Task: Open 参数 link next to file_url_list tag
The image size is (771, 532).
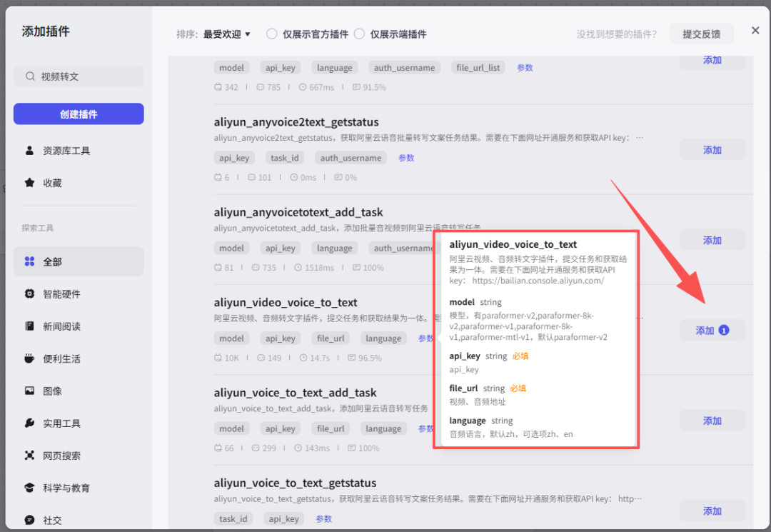Action: click(x=525, y=68)
